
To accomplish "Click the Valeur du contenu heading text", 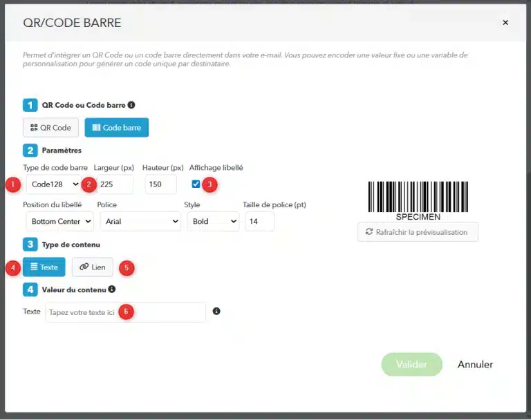I will (74, 289).
